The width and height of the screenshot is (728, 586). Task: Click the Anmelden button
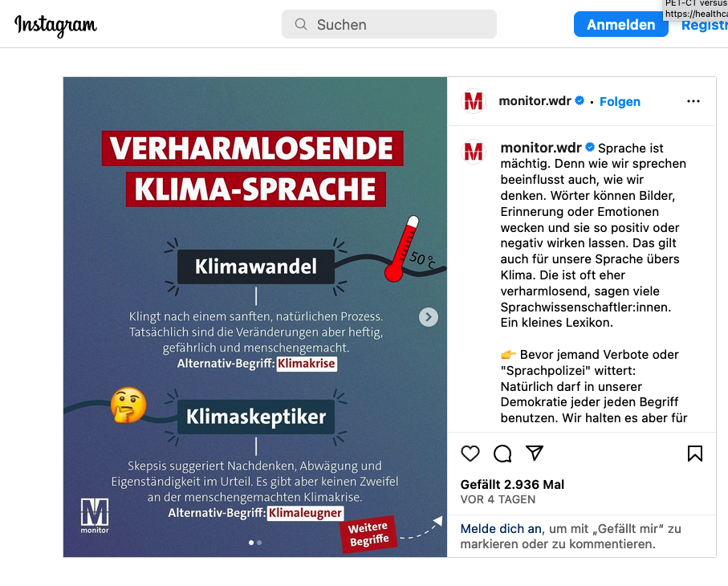click(620, 24)
